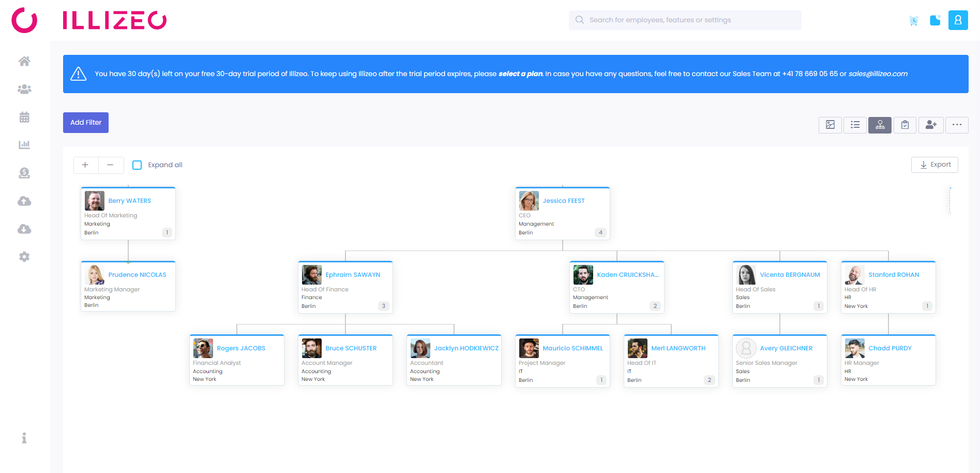The image size is (980, 473).
Task: Click the cloud upload sidebar icon
Action: tap(24, 201)
